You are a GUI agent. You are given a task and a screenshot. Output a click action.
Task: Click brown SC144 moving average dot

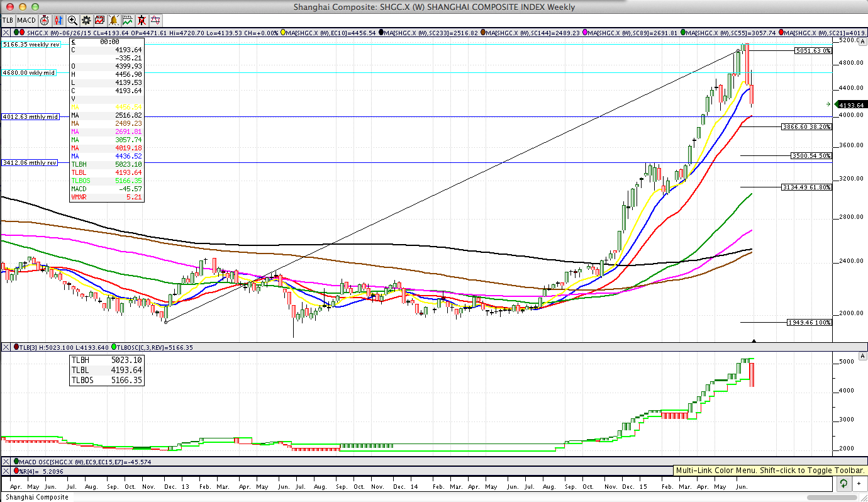pyautogui.click(x=483, y=33)
